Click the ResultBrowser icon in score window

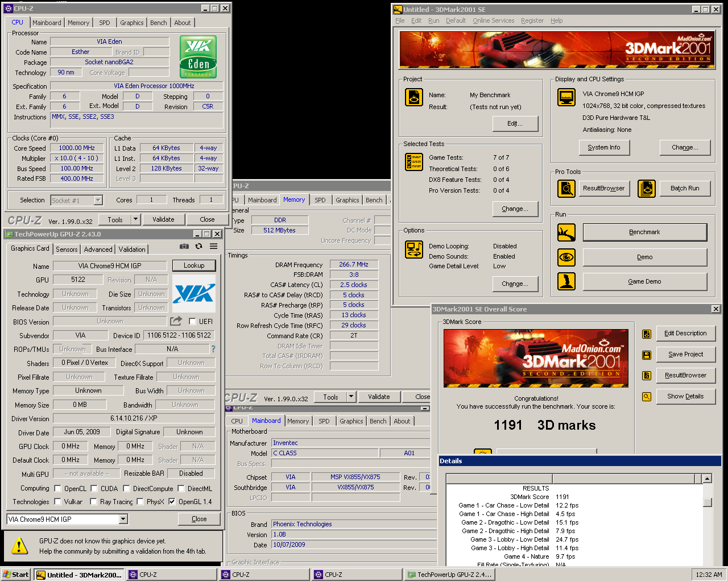(x=647, y=376)
